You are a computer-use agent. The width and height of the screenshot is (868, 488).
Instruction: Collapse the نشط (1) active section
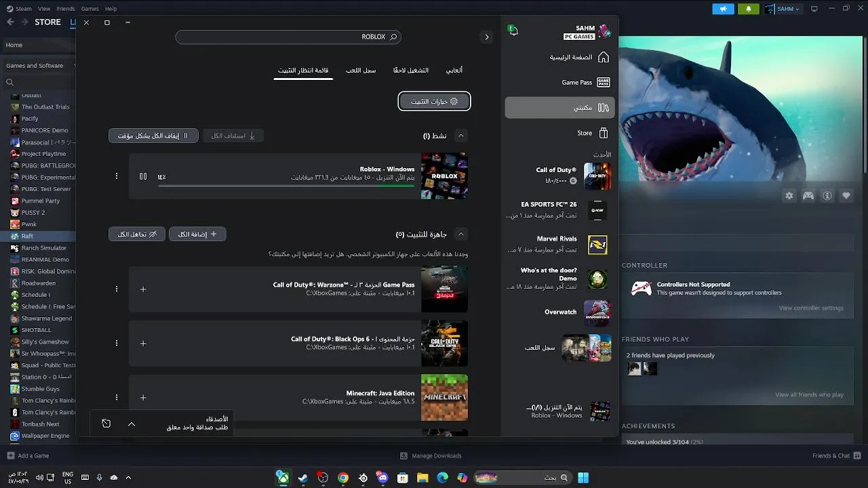click(x=461, y=136)
